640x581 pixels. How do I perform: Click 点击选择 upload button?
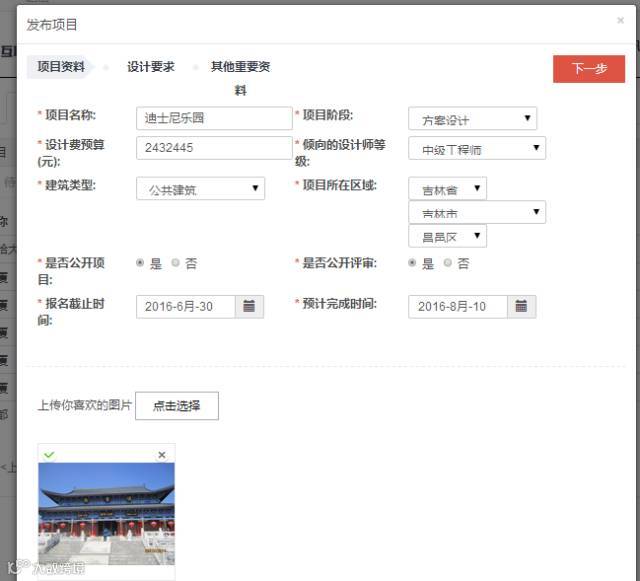click(177, 405)
